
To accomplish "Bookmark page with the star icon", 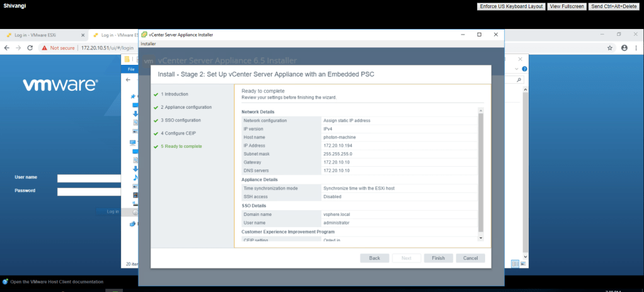I will click(x=610, y=48).
